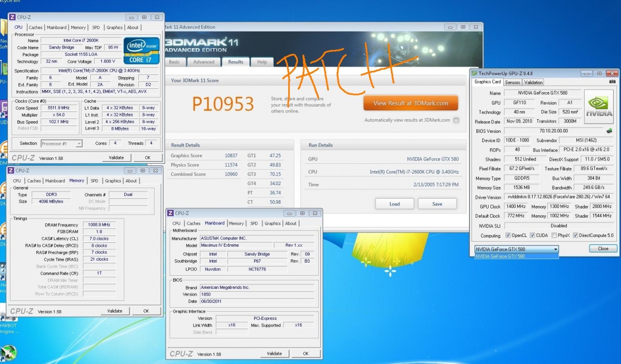The image size is (621, 364).
Task: Click the GPU-Z title bar app icon
Action: (x=474, y=73)
